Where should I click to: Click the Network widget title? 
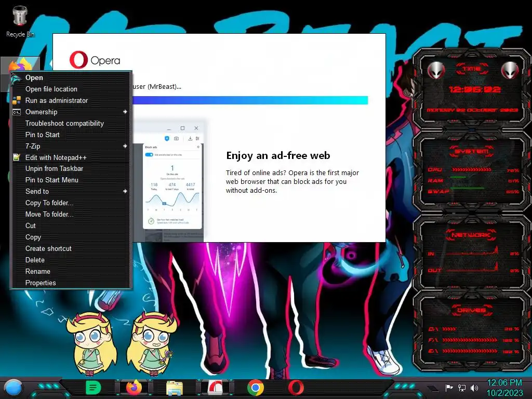(x=472, y=235)
